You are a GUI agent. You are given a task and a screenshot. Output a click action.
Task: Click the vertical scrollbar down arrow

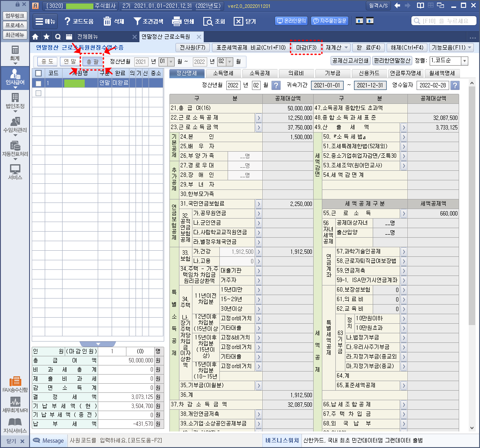(x=472, y=428)
